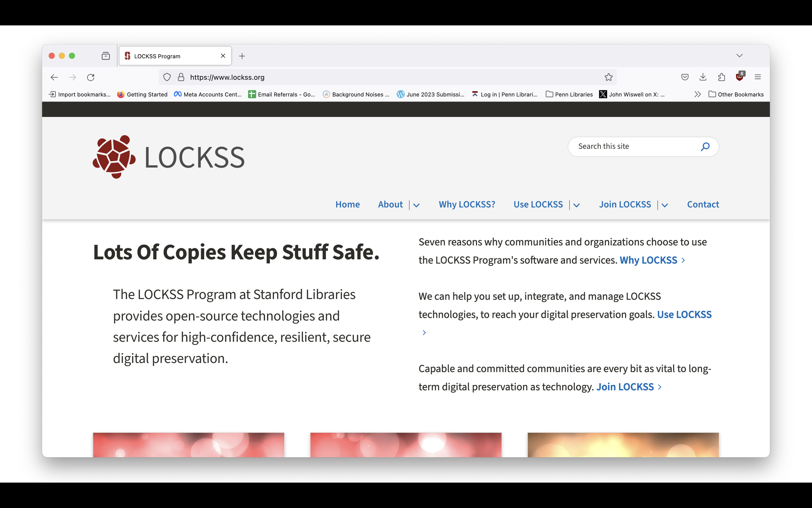Open the Other Bookmarks folder
812x508 pixels.
point(736,95)
